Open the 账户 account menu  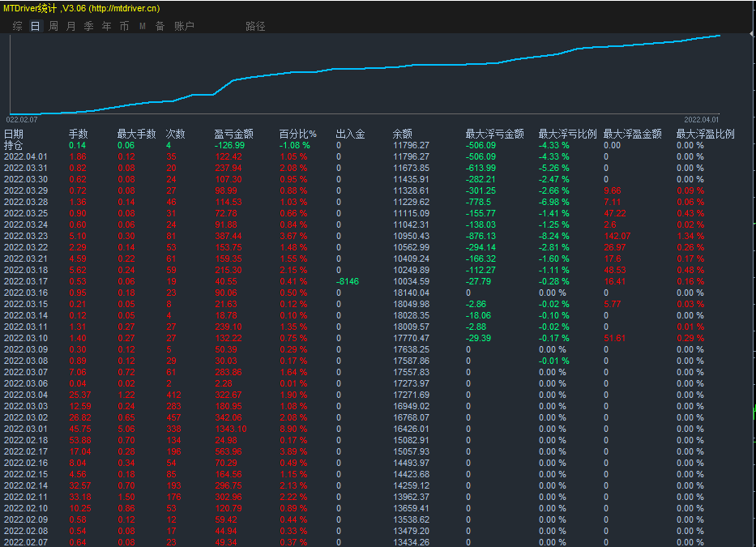point(185,26)
